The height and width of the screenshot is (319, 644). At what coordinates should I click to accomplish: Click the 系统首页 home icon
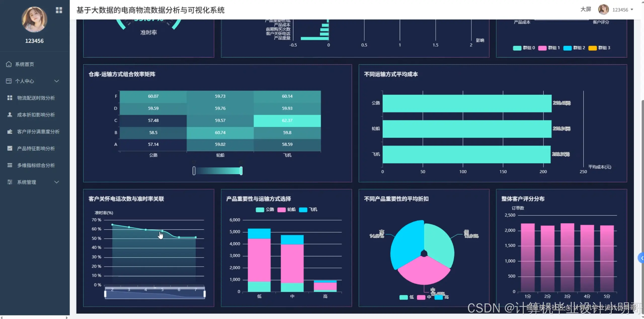[x=9, y=64]
